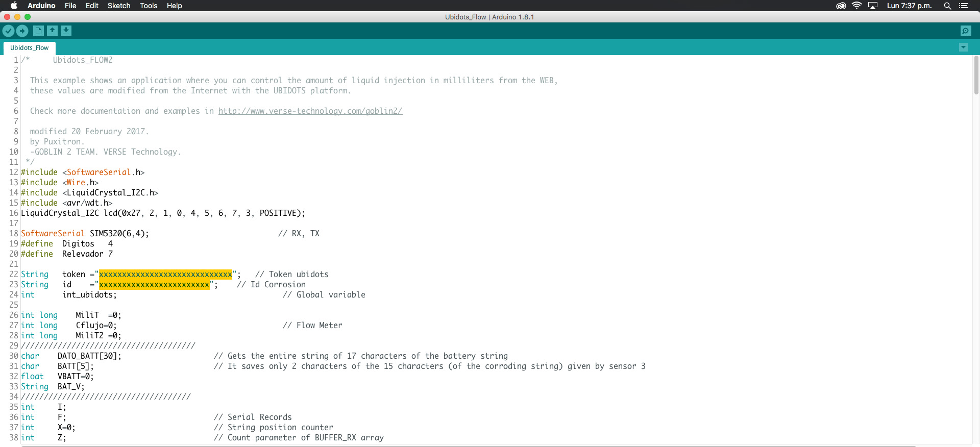Click the clock showing Lun 7:37 p.m.

(x=909, y=6)
